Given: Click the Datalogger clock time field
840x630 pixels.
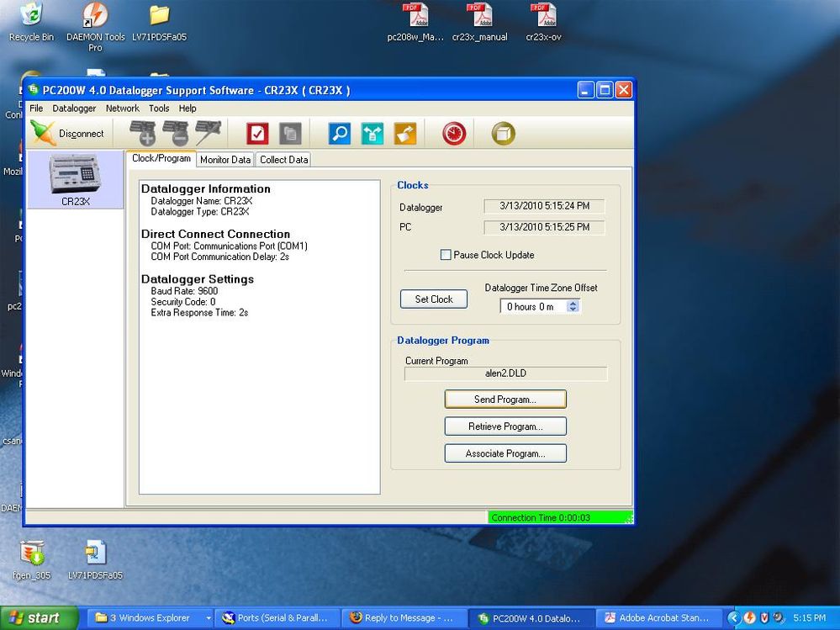Looking at the screenshot, I should click(544, 206).
